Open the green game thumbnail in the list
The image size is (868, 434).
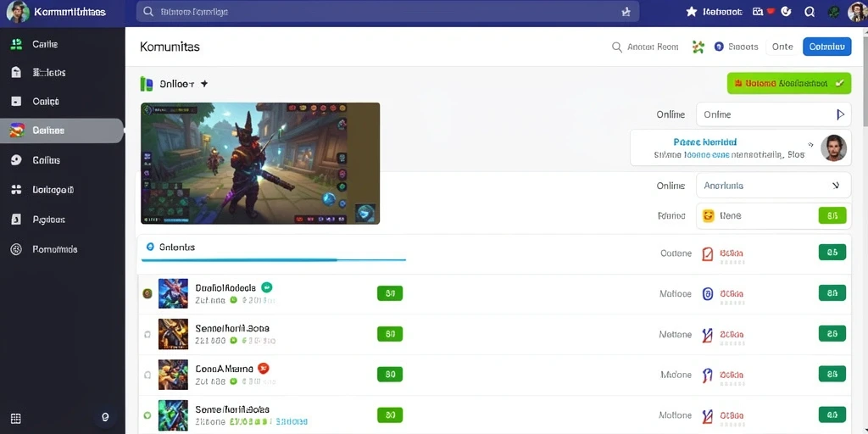[x=173, y=415]
